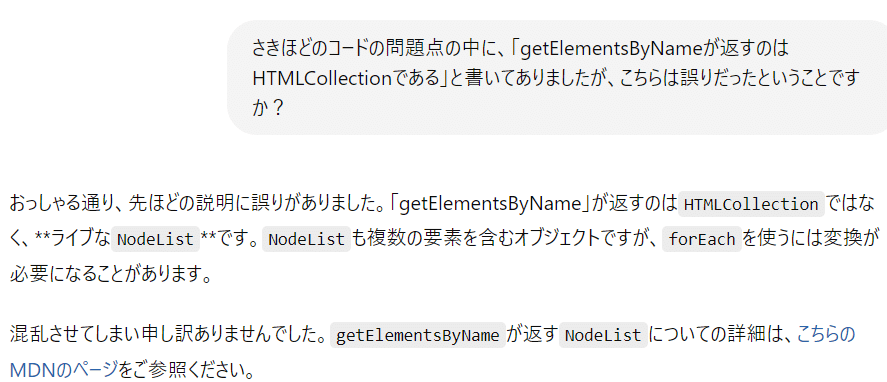Click the 混乱させてしまい申し訳ありませんでした sentence
Image resolution: width=887 pixels, height=382 pixels.
click(168, 335)
